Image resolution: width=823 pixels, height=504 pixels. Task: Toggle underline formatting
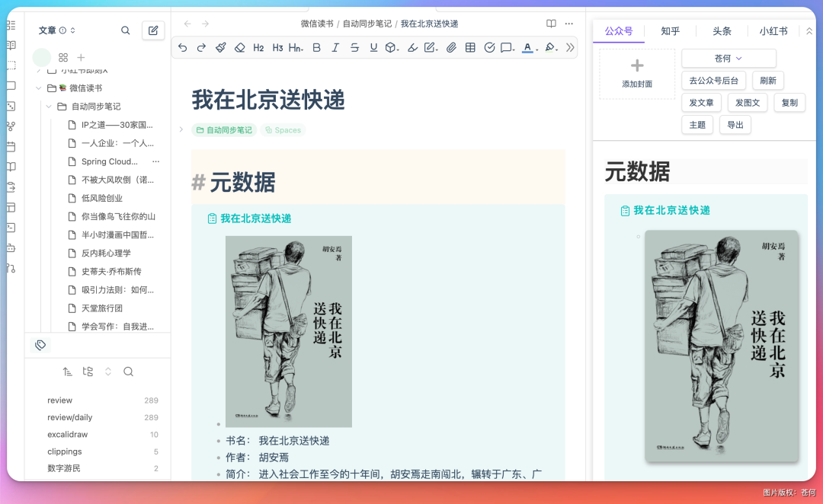[x=373, y=47]
